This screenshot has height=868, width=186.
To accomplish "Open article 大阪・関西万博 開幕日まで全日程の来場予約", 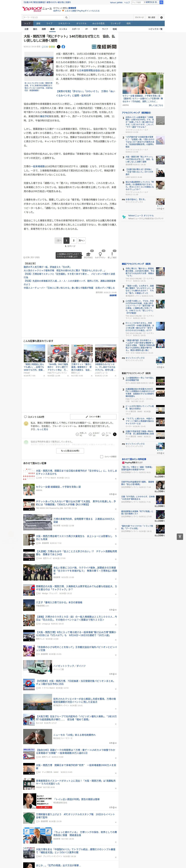I will [x=76, y=472].
